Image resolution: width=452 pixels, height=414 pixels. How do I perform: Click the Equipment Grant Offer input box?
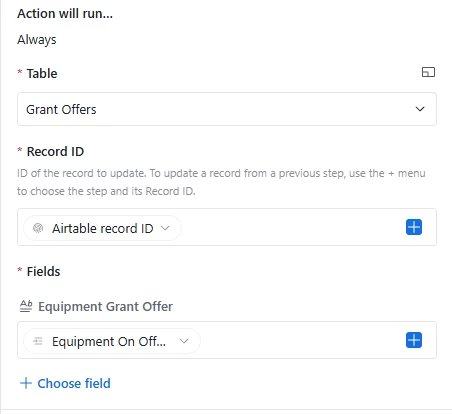point(227,340)
